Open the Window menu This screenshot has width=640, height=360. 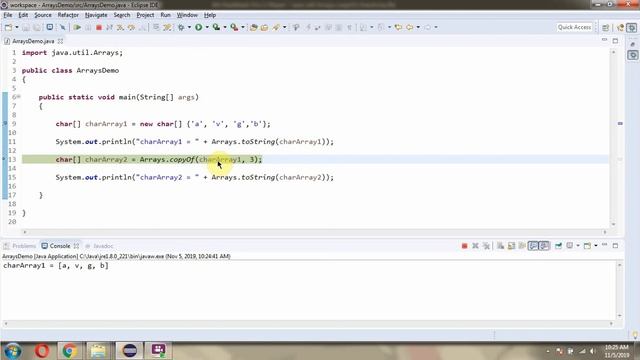tap(187, 15)
